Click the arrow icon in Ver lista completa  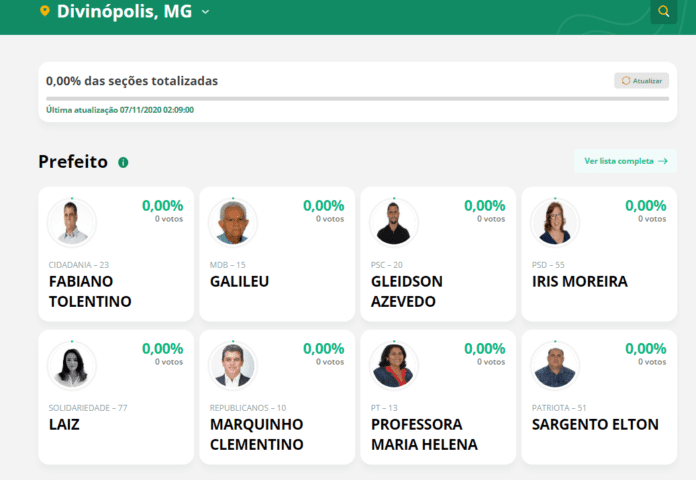point(663,161)
